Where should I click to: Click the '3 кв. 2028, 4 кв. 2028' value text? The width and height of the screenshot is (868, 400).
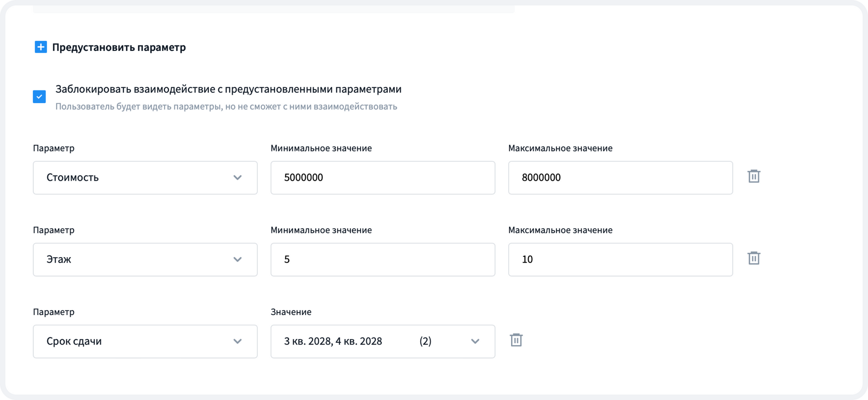tap(333, 341)
